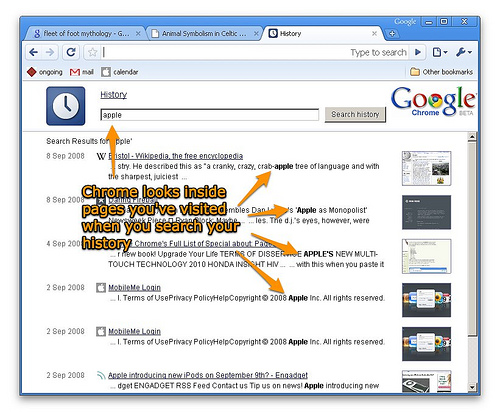Open the second MobileMe Login thumbnail

point(426,344)
